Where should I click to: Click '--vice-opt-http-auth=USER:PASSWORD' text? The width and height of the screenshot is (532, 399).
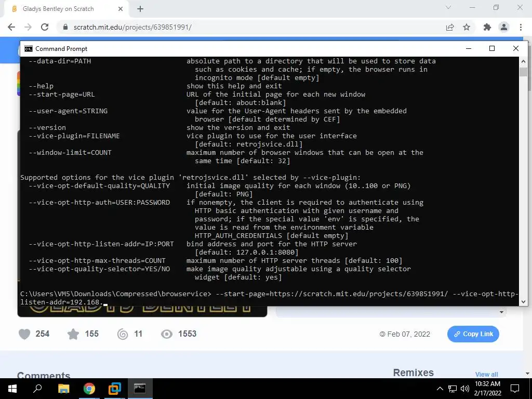(99, 202)
